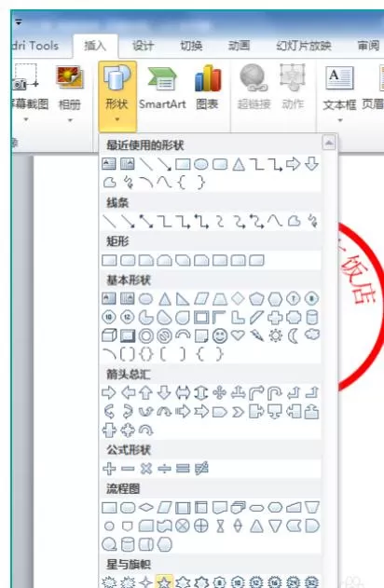This screenshot has height=588, width=384.
Task: Select the highlighted 5-point star shape
Action: pyautogui.click(x=164, y=581)
